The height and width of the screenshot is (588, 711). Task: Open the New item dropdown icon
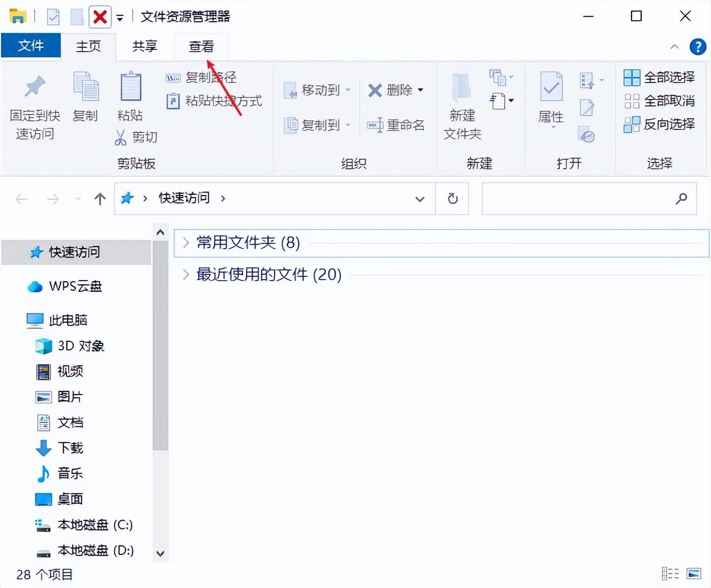[x=501, y=78]
